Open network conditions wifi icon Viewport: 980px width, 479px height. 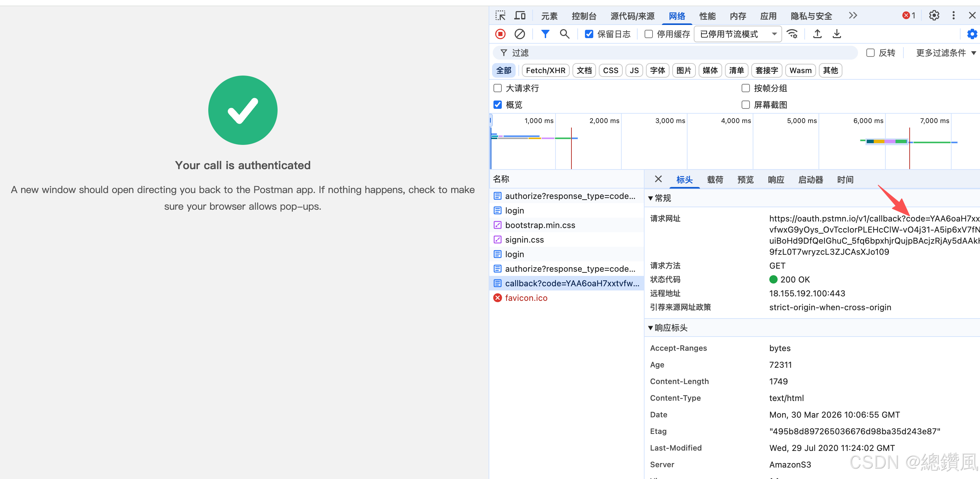(x=792, y=34)
